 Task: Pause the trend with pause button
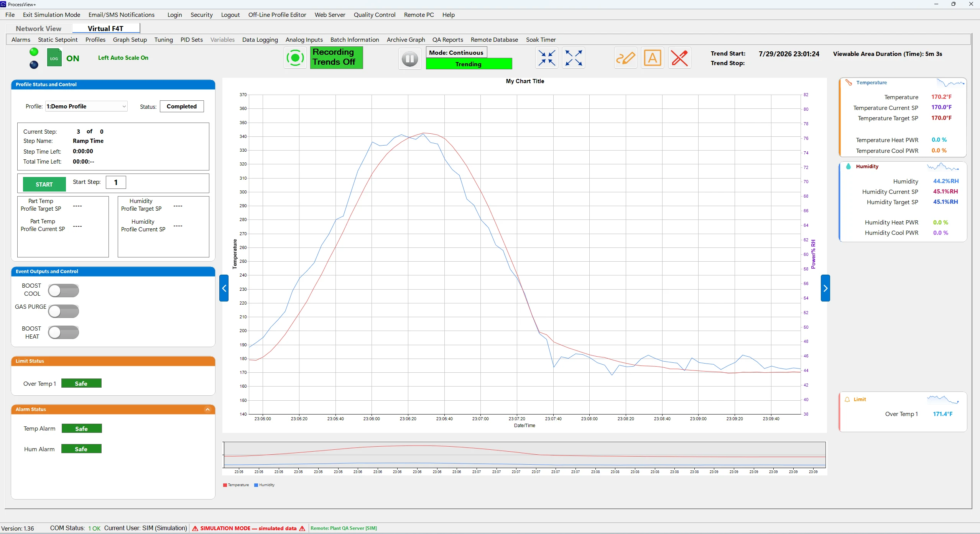click(409, 59)
